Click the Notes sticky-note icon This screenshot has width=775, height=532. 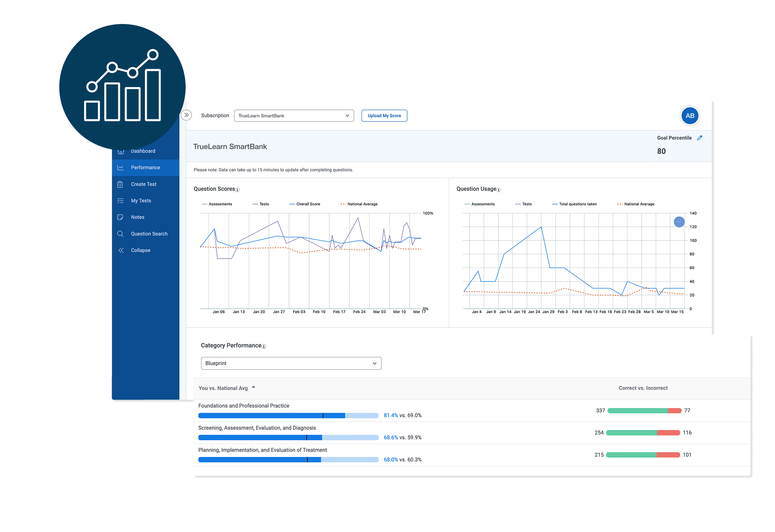(120, 217)
